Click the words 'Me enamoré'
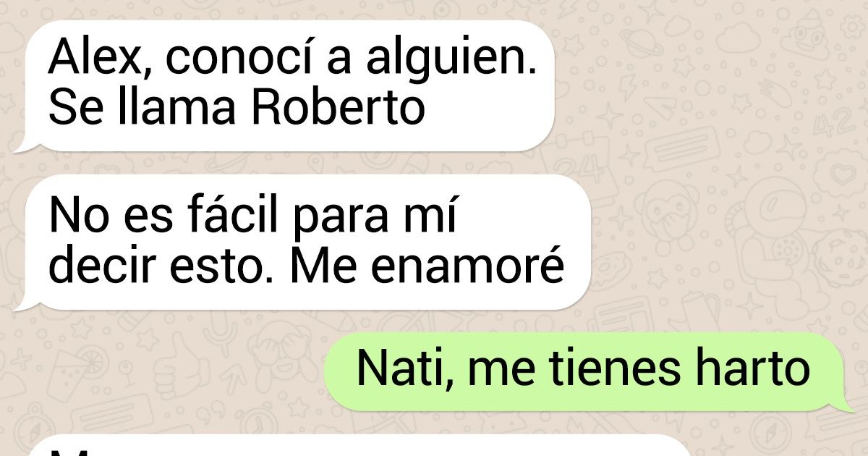The width and height of the screenshot is (868, 456). click(426, 267)
